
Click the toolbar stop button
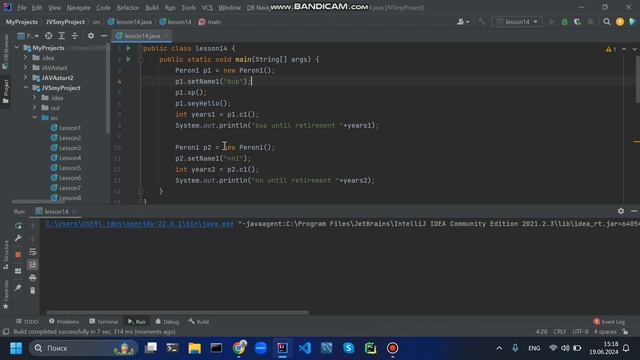pos(590,22)
